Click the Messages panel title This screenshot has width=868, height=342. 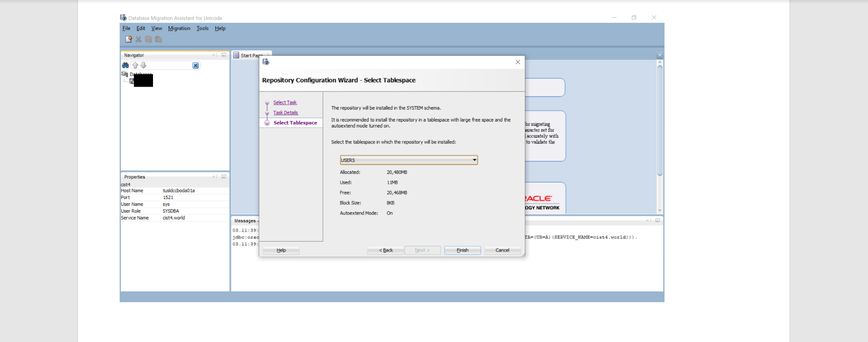click(x=245, y=221)
